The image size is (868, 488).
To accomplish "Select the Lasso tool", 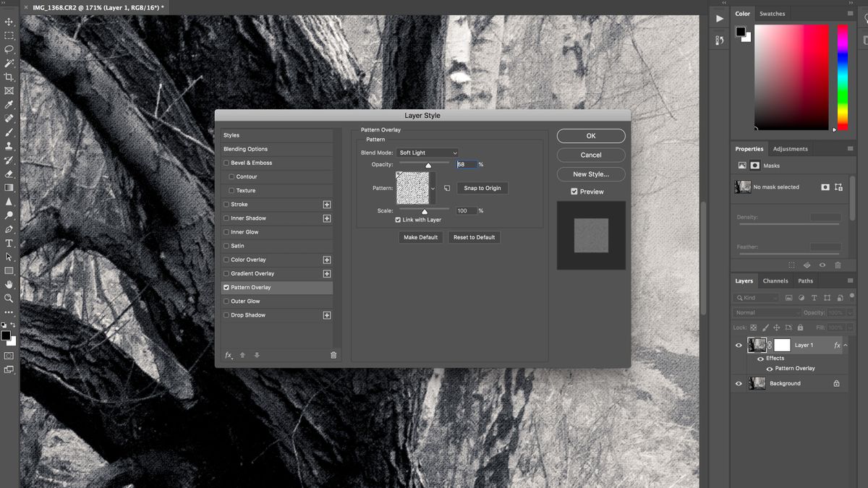I will tap(9, 48).
